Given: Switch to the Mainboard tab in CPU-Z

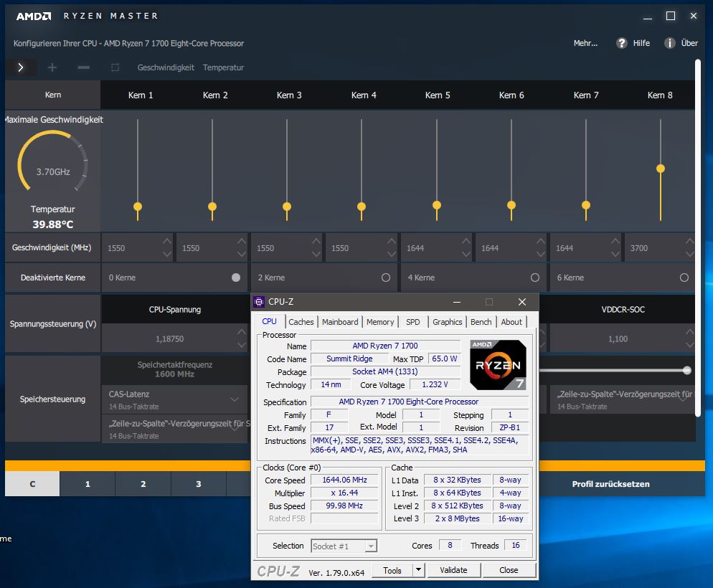Looking at the screenshot, I should click(x=340, y=322).
